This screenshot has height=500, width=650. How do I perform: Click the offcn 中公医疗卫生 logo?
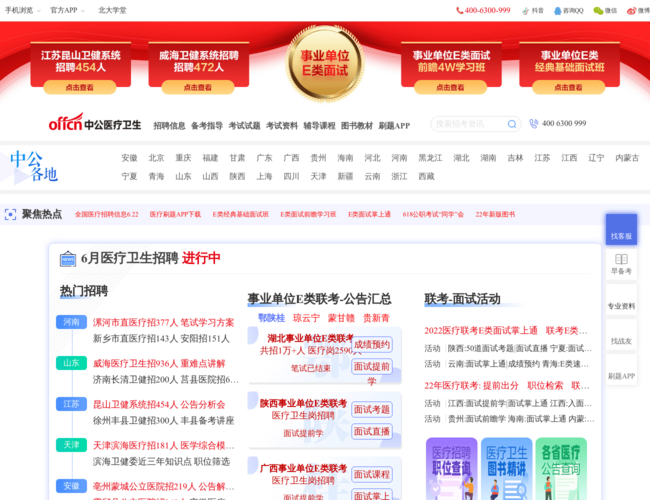click(x=95, y=123)
